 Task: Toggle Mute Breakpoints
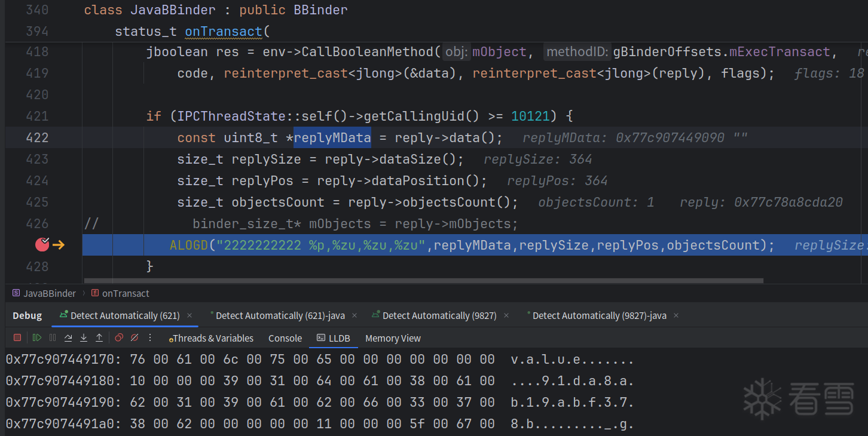pos(135,337)
